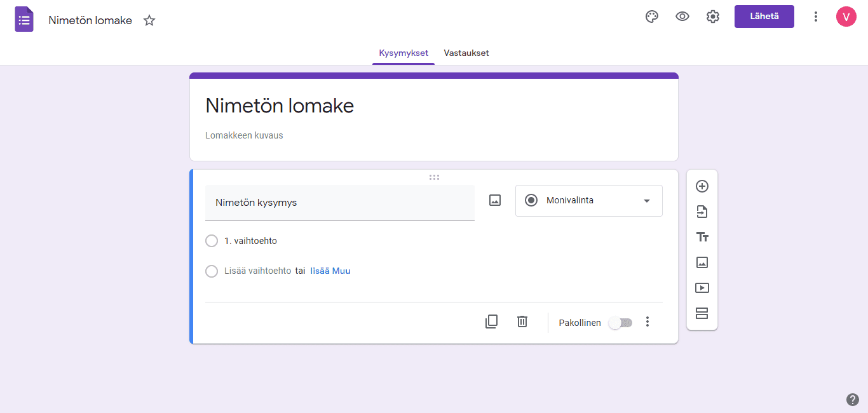
Task: Add a section using the bottom sidebar icon
Action: tap(702, 313)
